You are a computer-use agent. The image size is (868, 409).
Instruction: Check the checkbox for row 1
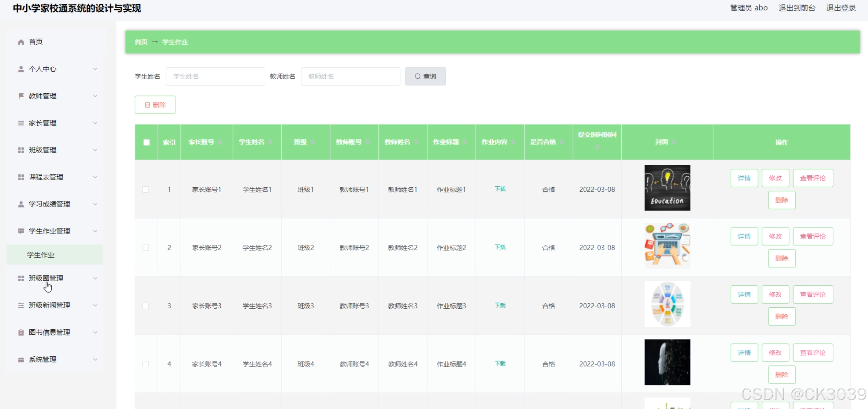pos(146,189)
